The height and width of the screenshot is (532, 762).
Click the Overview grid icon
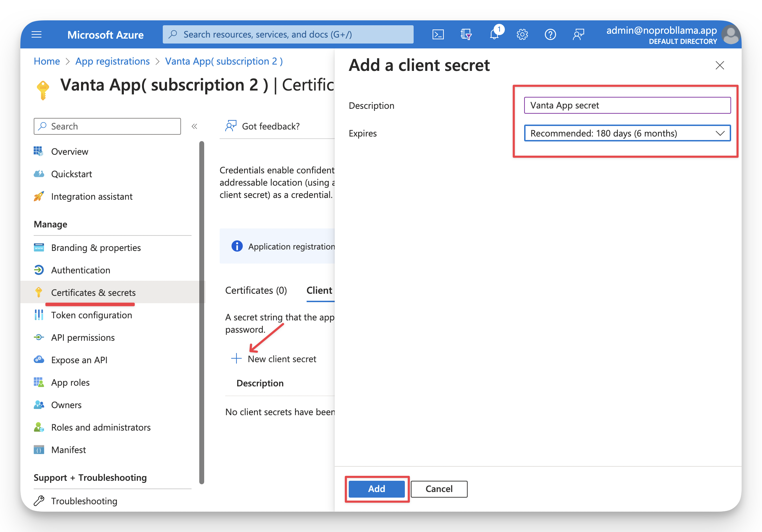39,151
